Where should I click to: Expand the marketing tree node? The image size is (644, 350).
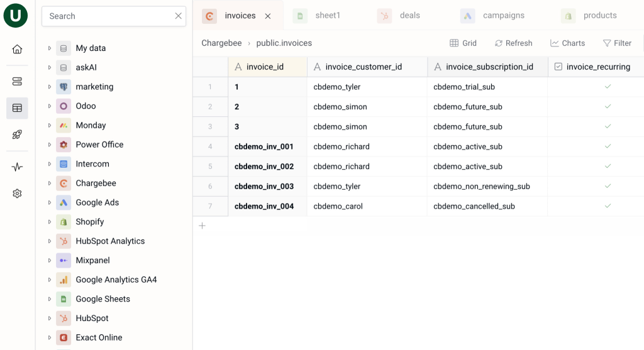49,87
